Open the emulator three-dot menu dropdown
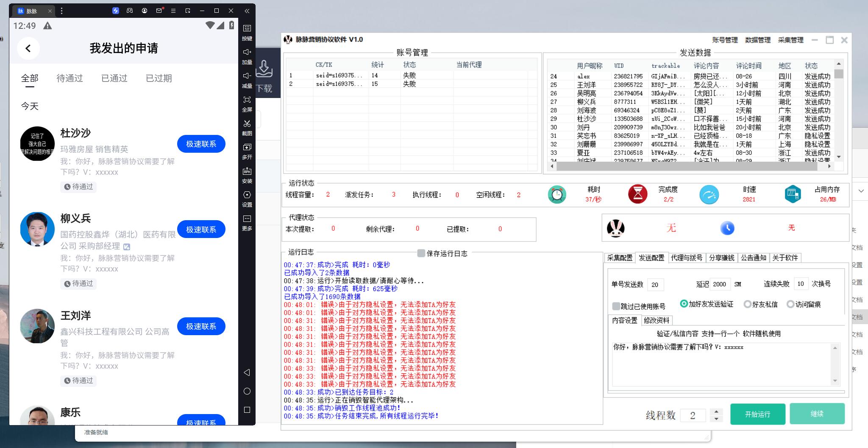Image resolution: width=868 pixels, height=448 pixels. [x=62, y=11]
